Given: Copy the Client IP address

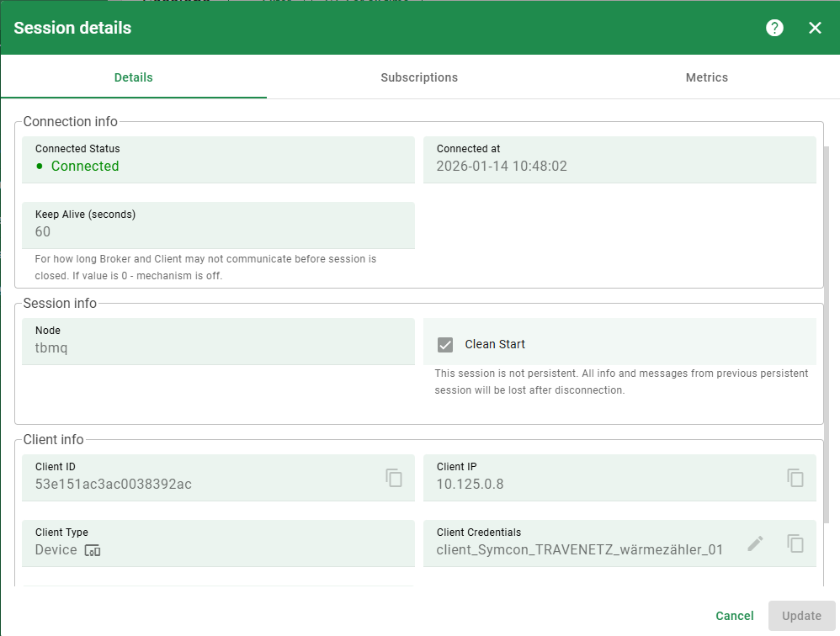Looking at the screenshot, I should [795, 478].
